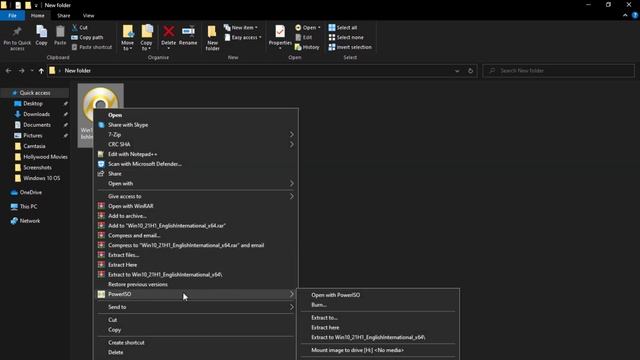The height and width of the screenshot is (360, 640).
Task: Click the red Delete icon in ribbon
Action: (168, 31)
